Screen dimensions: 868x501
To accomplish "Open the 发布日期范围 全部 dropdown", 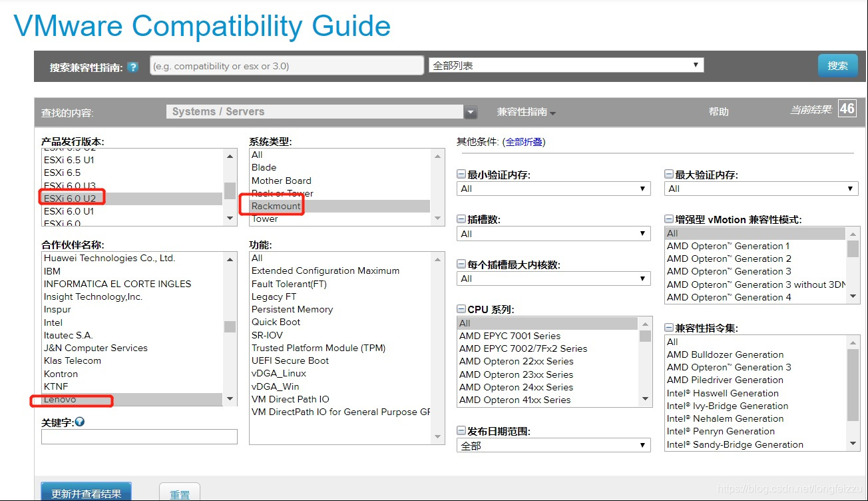I will click(x=554, y=446).
